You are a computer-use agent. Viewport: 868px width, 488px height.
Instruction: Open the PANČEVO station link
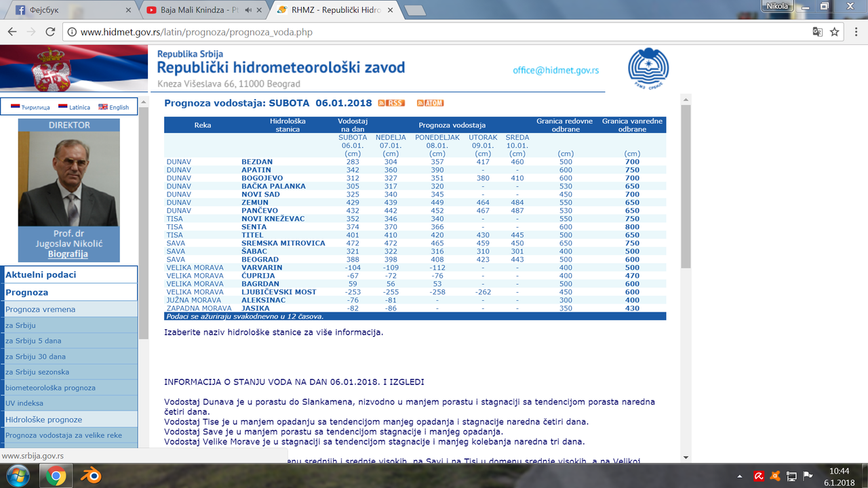260,211
